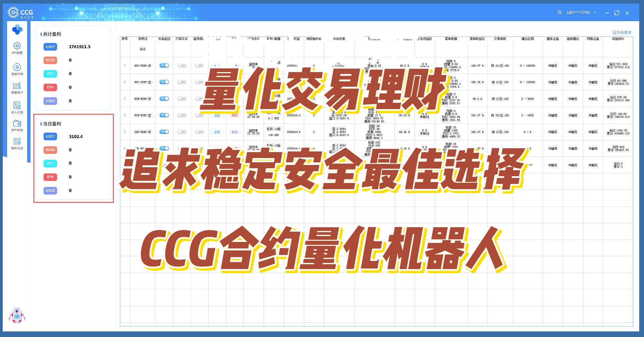Enable 只卖不买 for ETH-USDT-多 row

click(182, 98)
